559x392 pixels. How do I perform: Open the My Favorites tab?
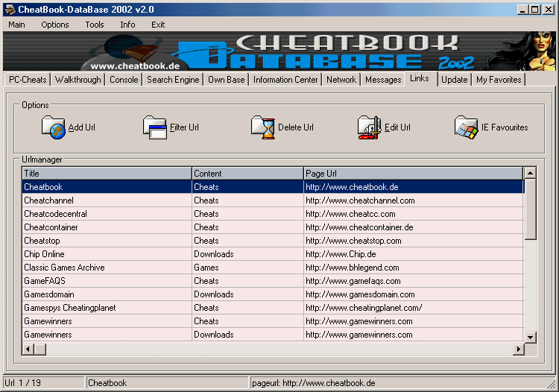click(499, 80)
